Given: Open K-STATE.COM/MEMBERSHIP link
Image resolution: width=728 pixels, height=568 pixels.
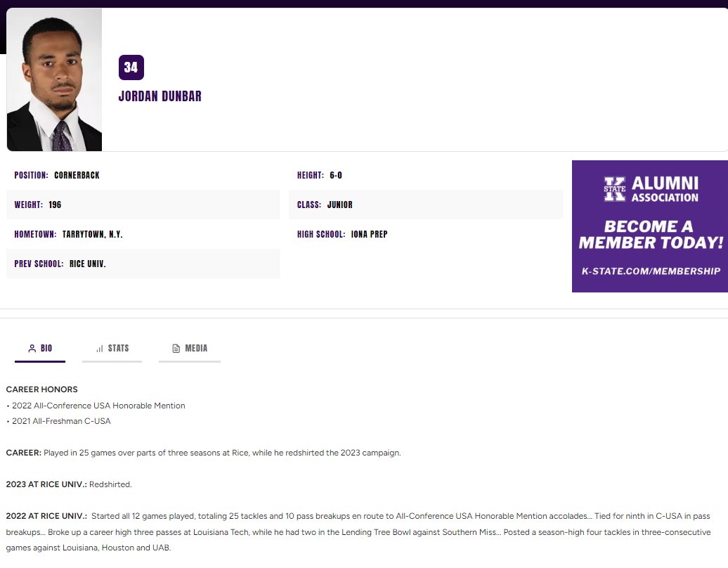Looking at the screenshot, I should [x=649, y=270].
